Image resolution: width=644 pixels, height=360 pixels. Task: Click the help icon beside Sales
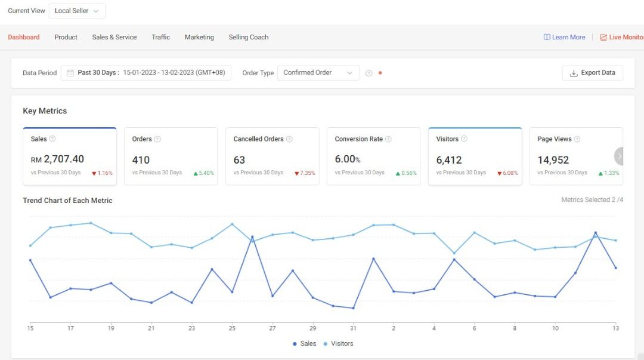[x=52, y=139]
